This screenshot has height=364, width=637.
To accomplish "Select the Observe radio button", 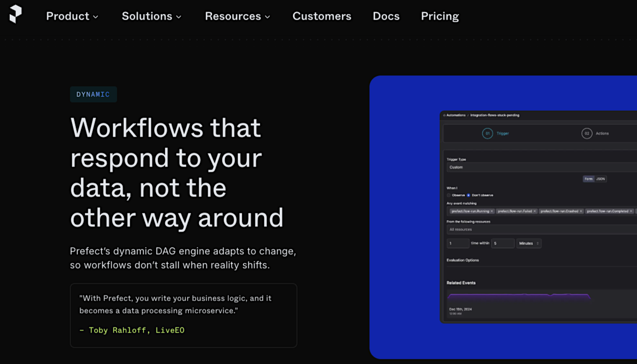I will pyautogui.click(x=449, y=195).
